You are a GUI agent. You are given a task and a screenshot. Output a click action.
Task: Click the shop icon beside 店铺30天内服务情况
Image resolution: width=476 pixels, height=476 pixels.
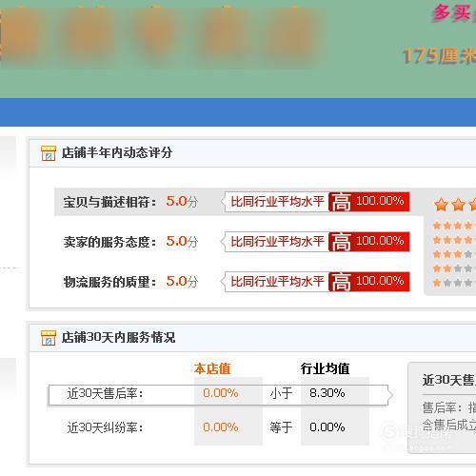click(49, 338)
